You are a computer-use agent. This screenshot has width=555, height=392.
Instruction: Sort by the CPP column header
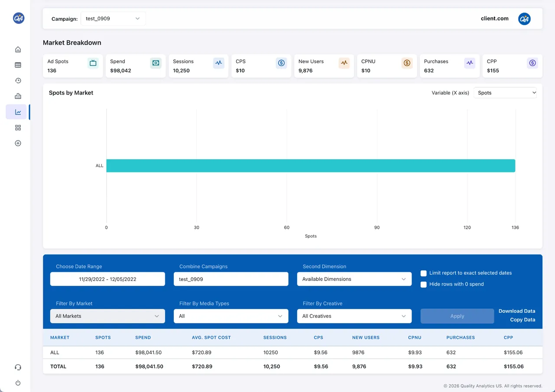[x=508, y=337]
